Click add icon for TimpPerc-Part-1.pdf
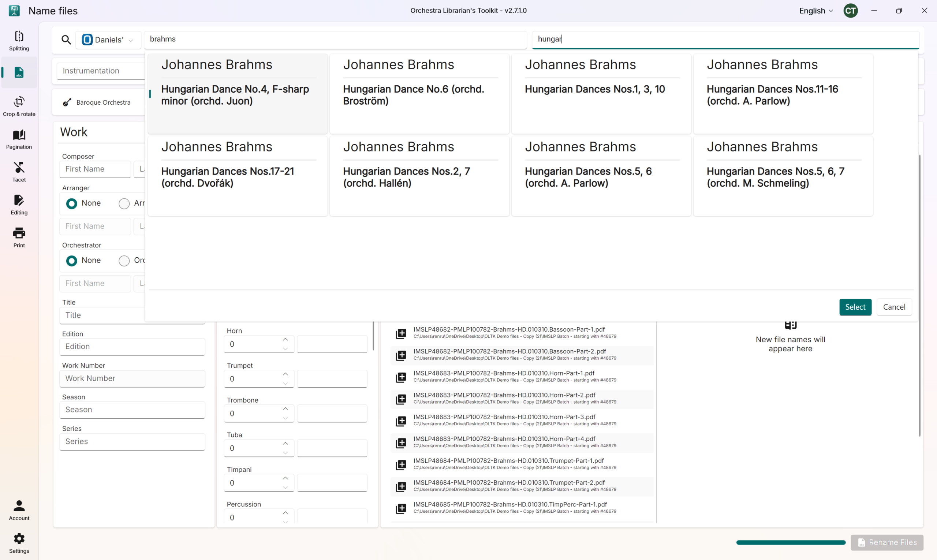Image resolution: width=937 pixels, height=560 pixels. 401,508
